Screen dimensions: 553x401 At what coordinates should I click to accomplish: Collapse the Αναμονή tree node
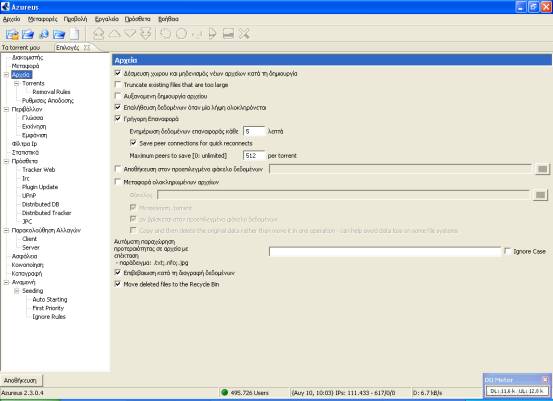pos(6,282)
